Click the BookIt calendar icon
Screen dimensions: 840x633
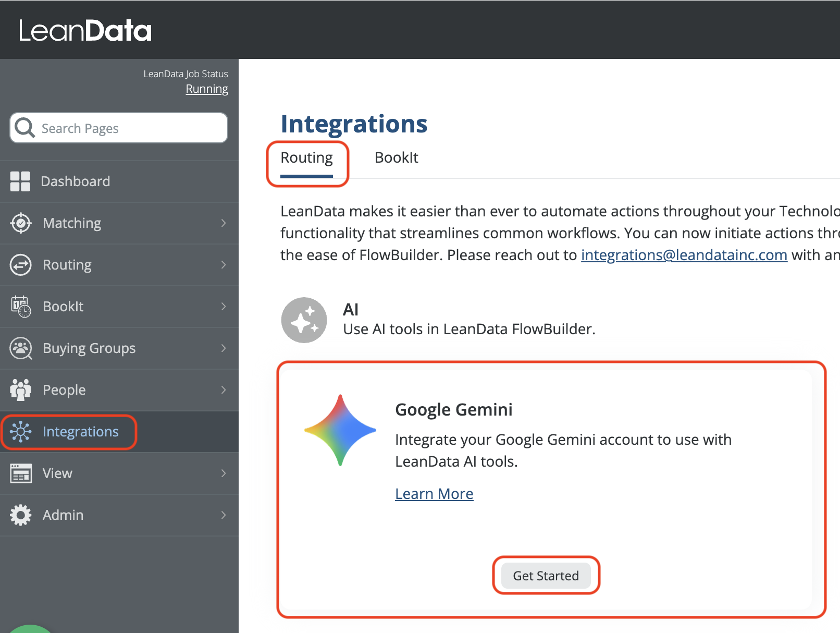coord(21,307)
